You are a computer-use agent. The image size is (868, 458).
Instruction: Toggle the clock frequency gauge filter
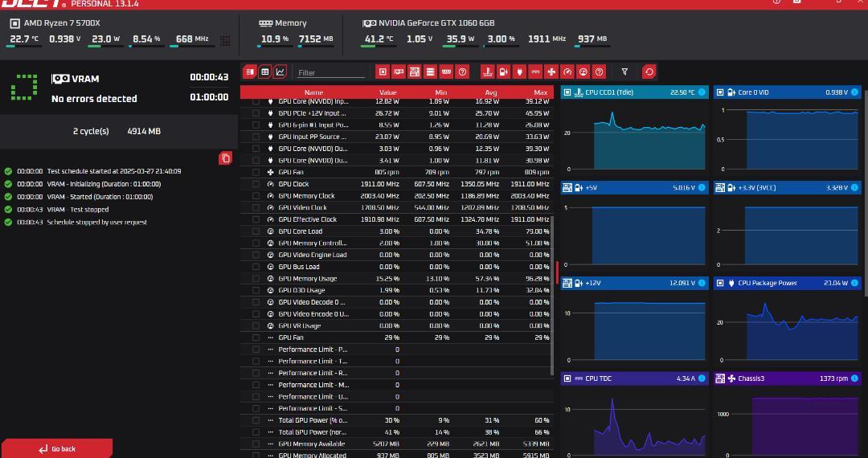[x=567, y=72]
